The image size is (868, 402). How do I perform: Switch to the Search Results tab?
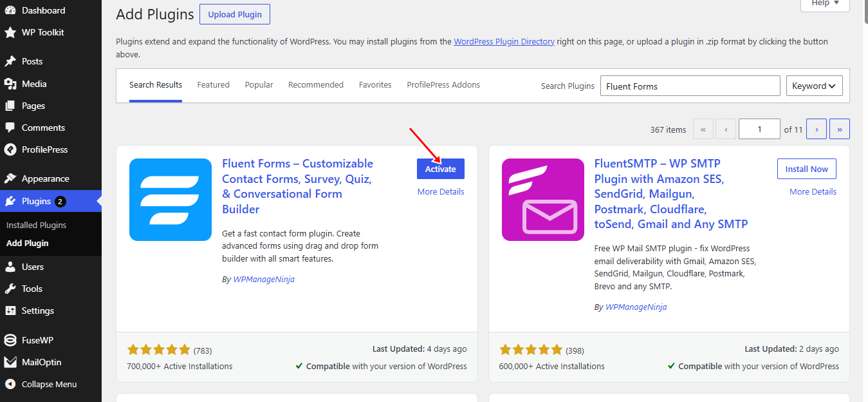[x=156, y=85]
